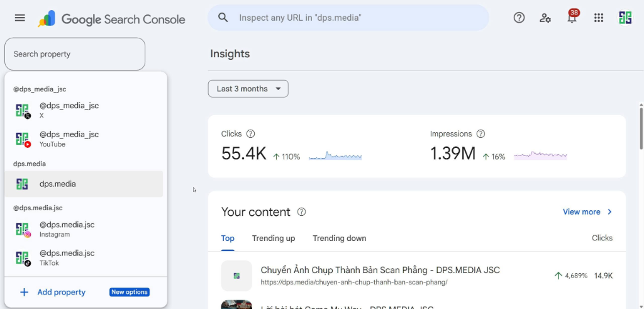Viewport: 644px width, 309px height.
Task: Click the plus icon for Add property
Action: 25,292
